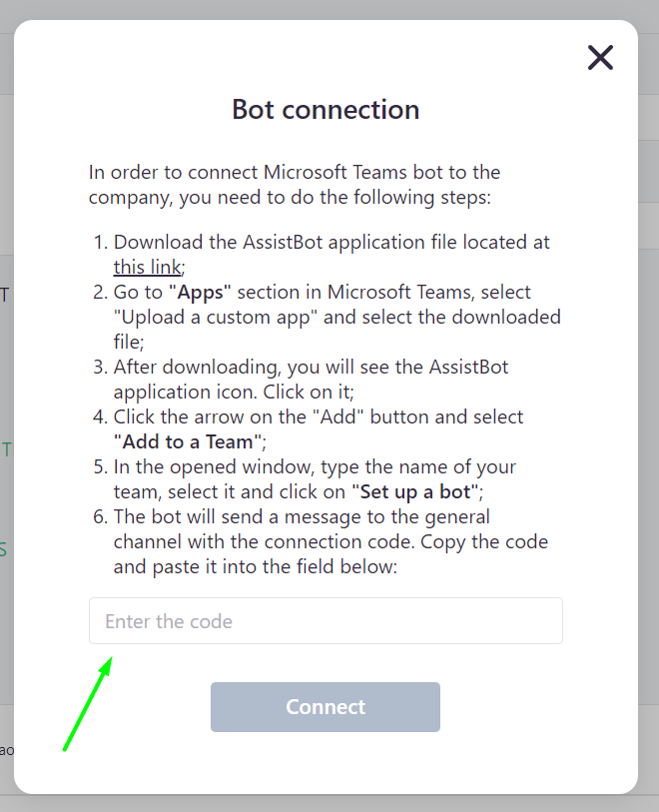Close the Bot connection dialog with the X

(x=600, y=58)
